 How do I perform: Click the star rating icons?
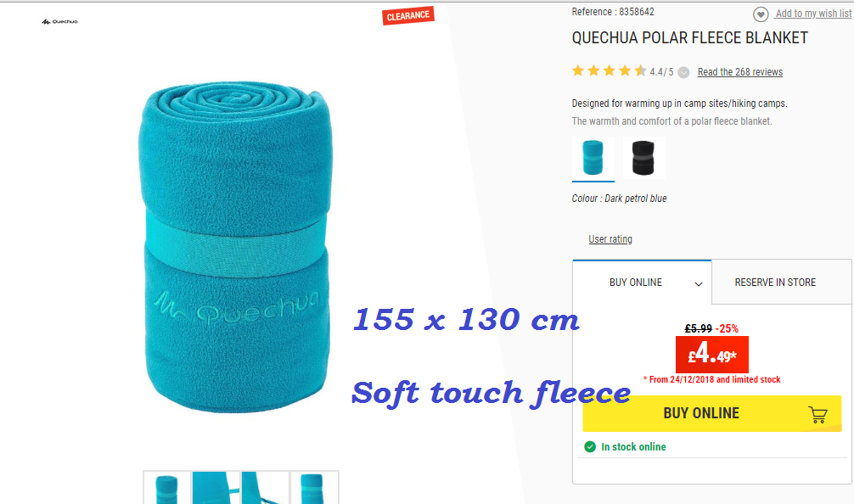click(x=609, y=70)
